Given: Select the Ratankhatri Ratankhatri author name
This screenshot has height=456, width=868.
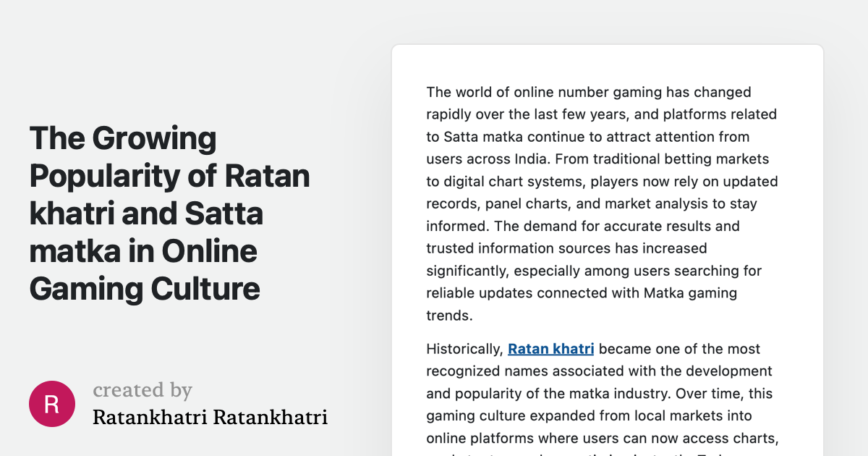Looking at the screenshot, I should point(210,418).
